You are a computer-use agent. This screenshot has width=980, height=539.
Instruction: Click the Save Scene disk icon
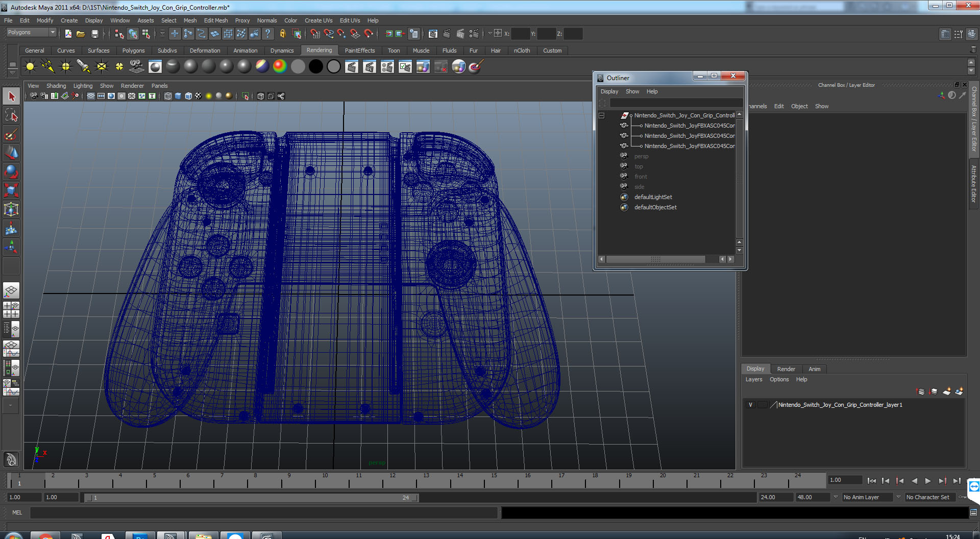(94, 34)
